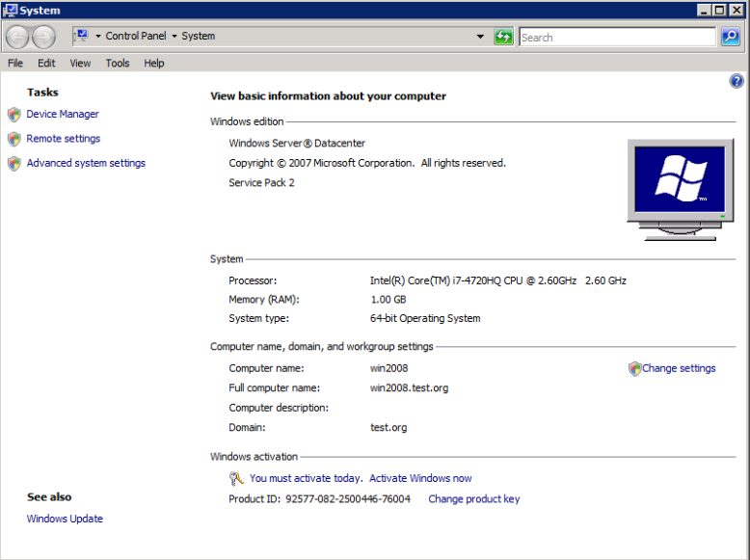
Task: Select computer name value win2008
Action: 388,368
